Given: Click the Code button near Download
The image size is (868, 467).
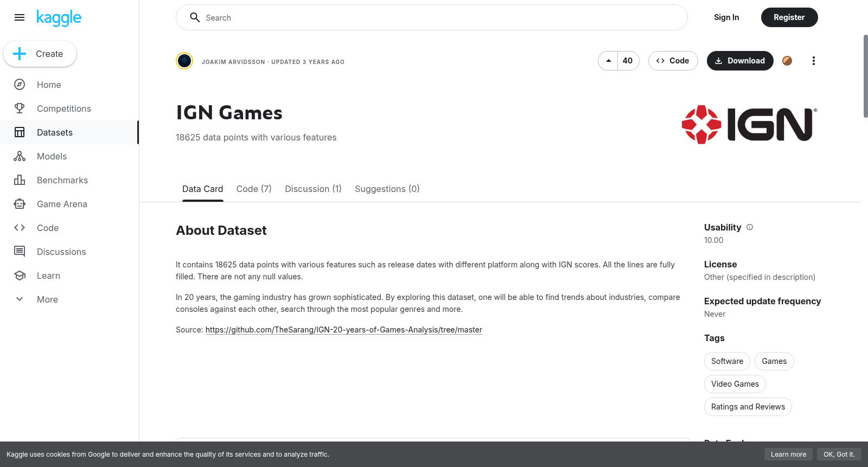Looking at the screenshot, I should coord(673,61).
